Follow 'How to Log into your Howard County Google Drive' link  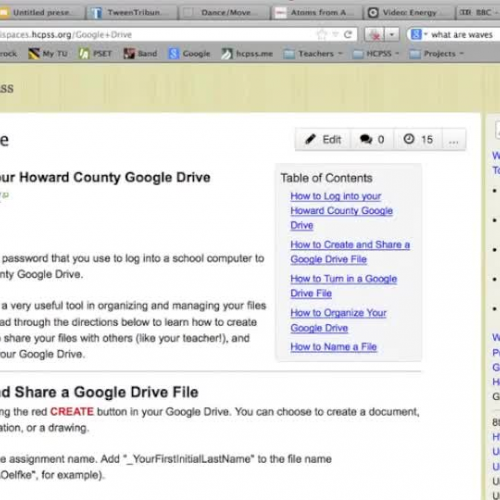pyautogui.click(x=341, y=211)
